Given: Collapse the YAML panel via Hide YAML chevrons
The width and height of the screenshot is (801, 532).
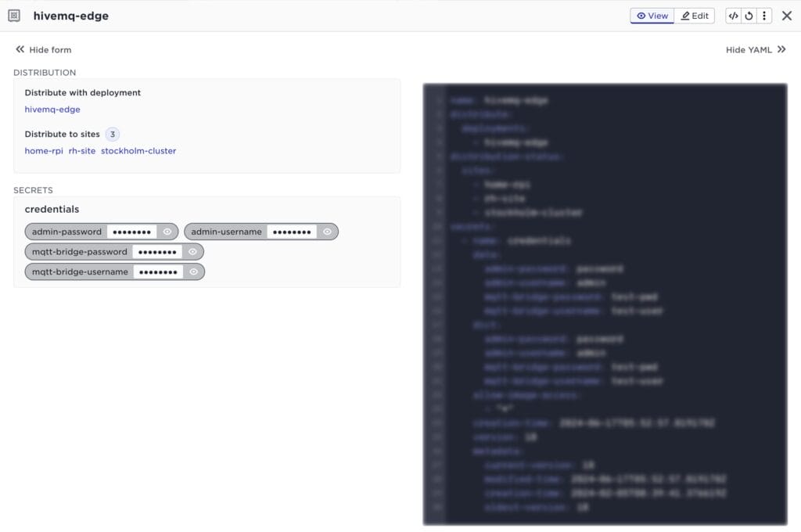Looking at the screenshot, I should (x=781, y=49).
